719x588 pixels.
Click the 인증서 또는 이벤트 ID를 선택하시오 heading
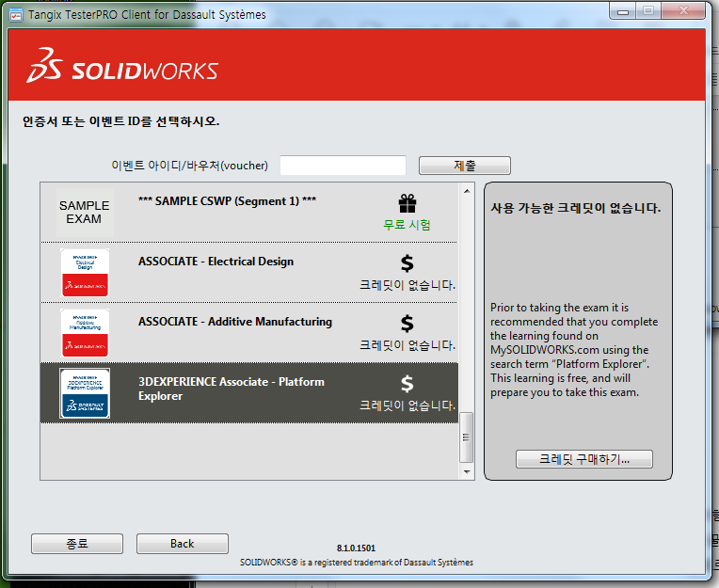point(121,121)
